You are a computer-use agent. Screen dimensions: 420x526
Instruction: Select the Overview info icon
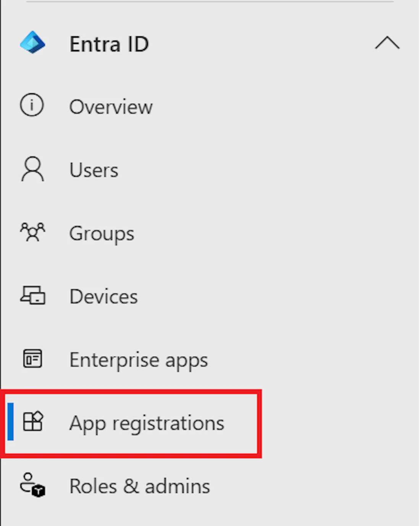pyautogui.click(x=32, y=106)
